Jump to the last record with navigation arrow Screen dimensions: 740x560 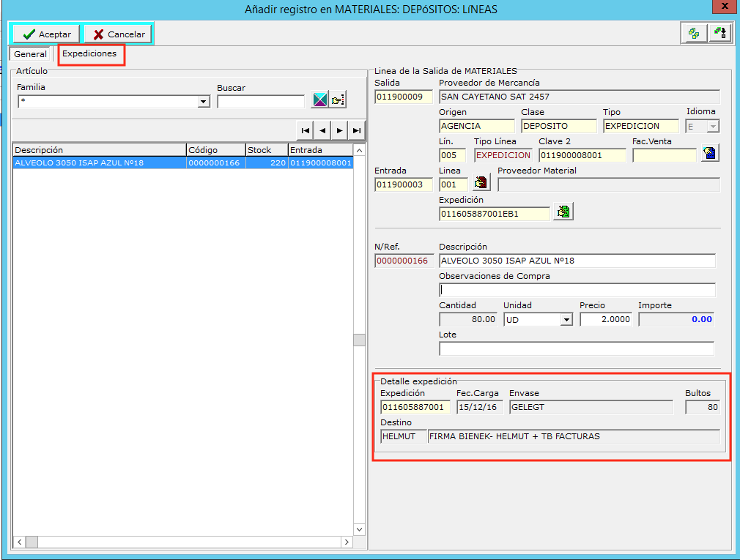coord(357,130)
